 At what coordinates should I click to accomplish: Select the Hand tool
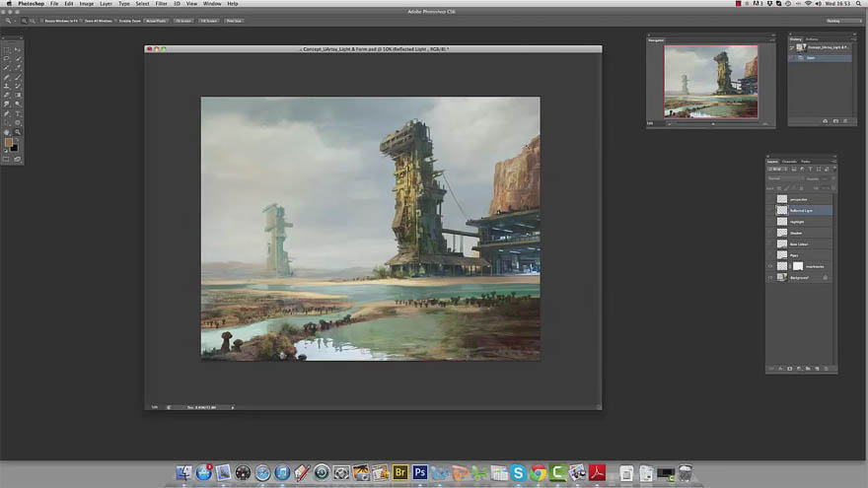[6, 132]
